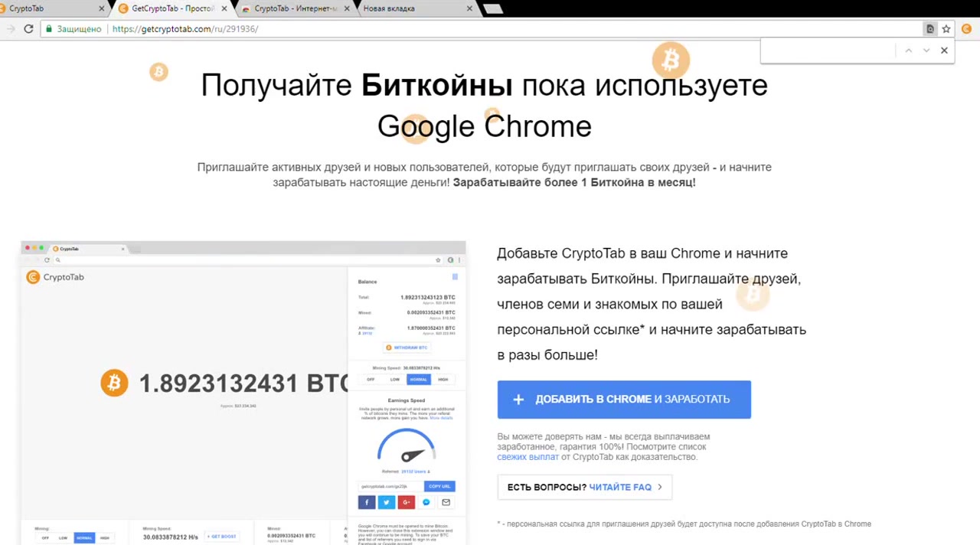The image size is (980, 545).
Task: Open the CryptoTab extension icon in the toolbar
Action: [x=966, y=29]
